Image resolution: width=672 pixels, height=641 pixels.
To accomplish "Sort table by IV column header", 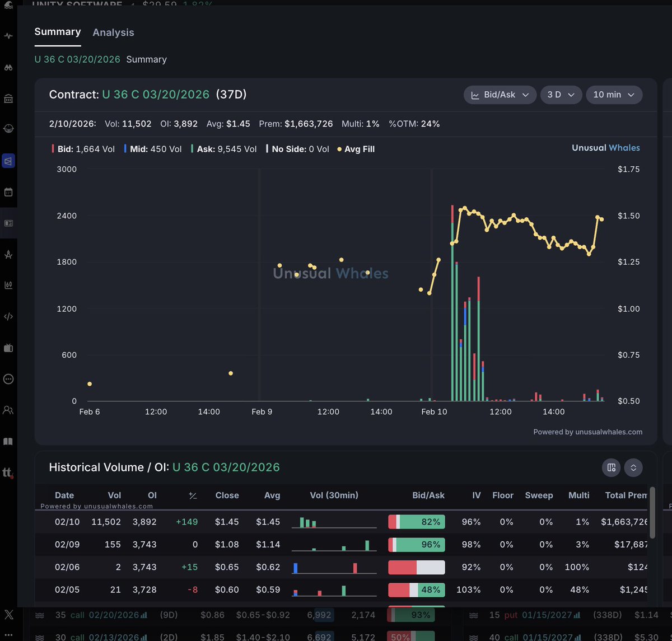I will (475, 495).
